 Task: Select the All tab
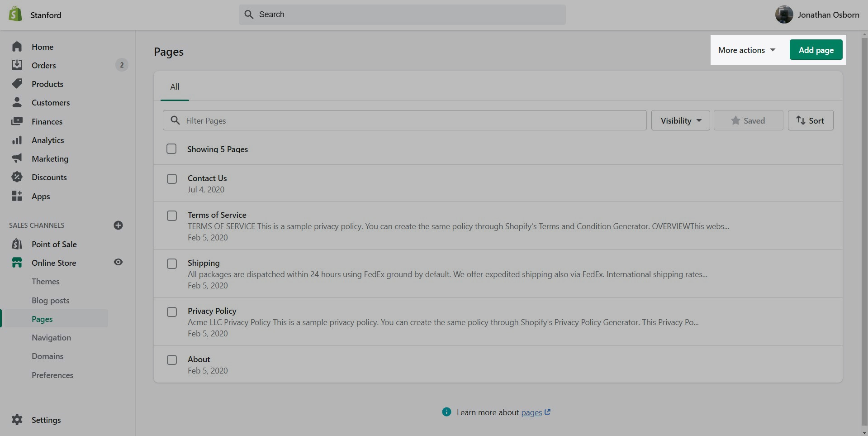175,87
